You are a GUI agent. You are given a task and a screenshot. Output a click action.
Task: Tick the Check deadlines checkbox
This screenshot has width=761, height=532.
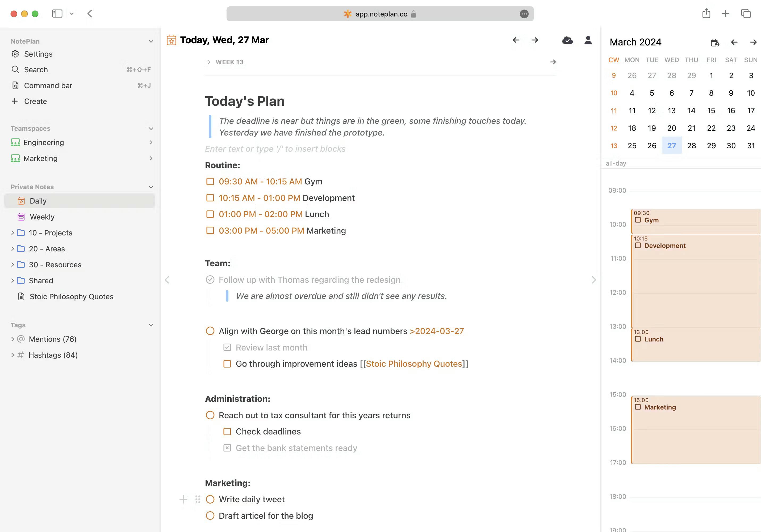tap(227, 431)
